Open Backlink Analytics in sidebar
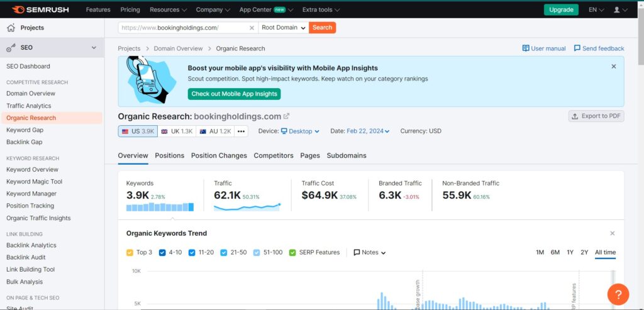The image size is (644, 310). click(31, 245)
